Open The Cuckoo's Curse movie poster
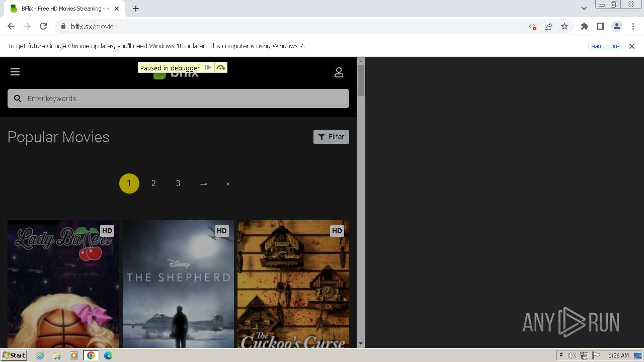This screenshot has width=644, height=362. pyautogui.click(x=293, y=284)
